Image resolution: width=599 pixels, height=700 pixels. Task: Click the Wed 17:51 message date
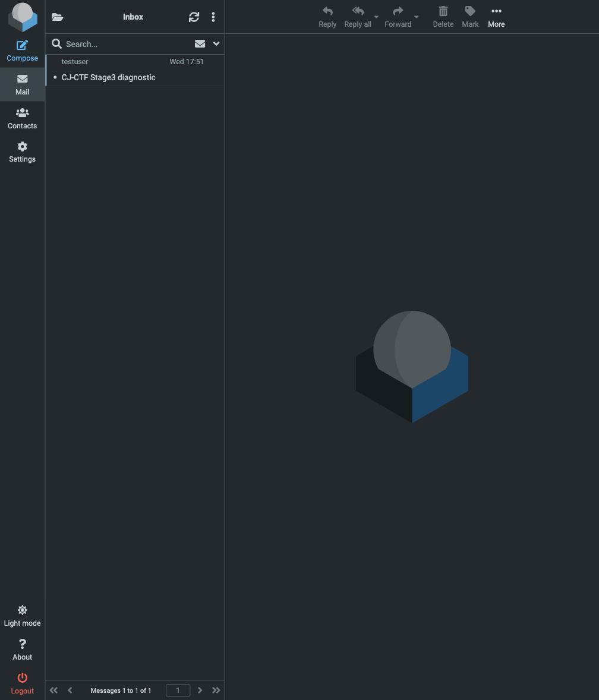pyautogui.click(x=187, y=62)
